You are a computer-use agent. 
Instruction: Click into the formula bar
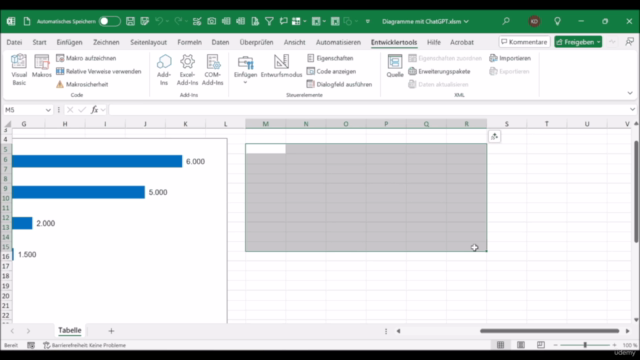[369, 110]
